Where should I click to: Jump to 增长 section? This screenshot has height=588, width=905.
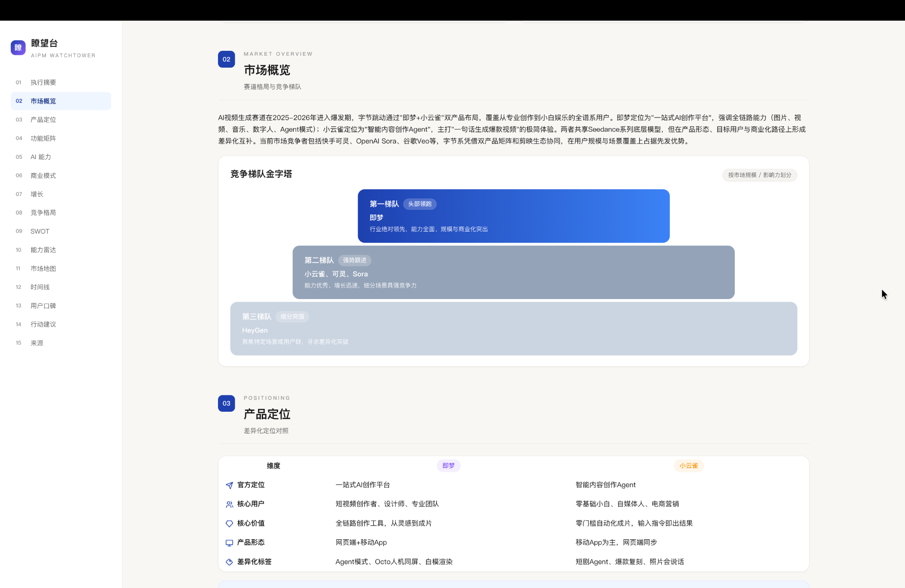pyautogui.click(x=61, y=194)
